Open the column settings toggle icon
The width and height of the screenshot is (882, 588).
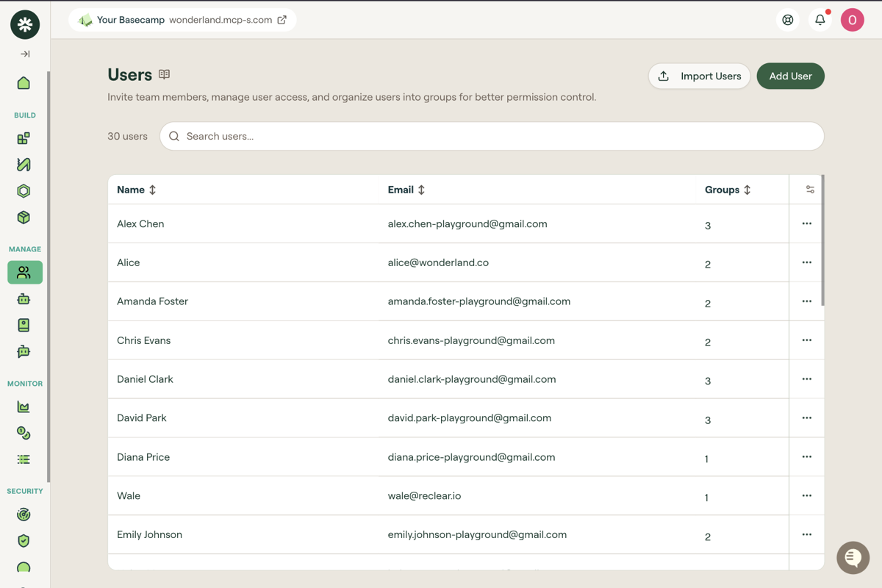click(x=810, y=190)
